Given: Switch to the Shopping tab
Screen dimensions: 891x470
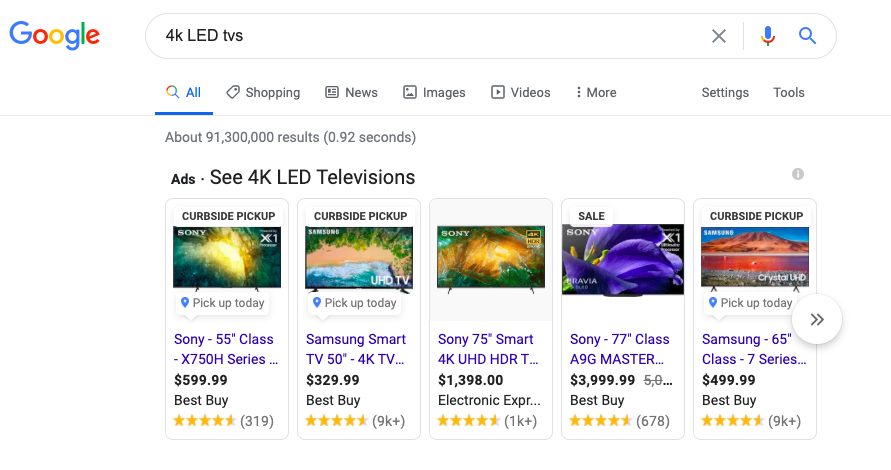Looking at the screenshot, I should tap(263, 92).
